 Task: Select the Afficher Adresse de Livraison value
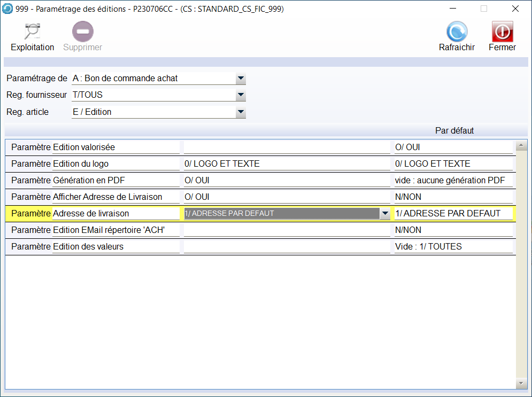point(286,197)
